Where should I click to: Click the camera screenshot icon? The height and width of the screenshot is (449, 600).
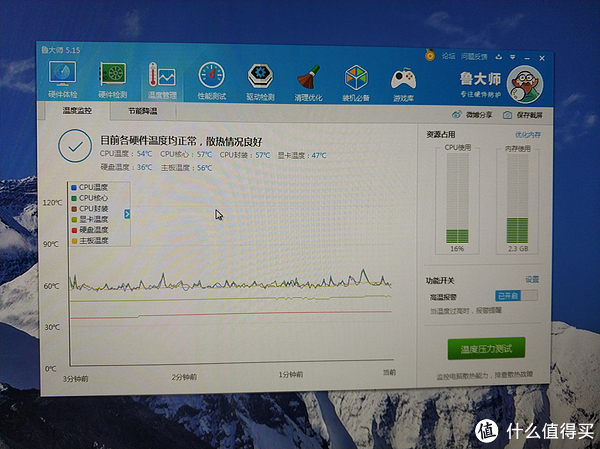(x=507, y=115)
